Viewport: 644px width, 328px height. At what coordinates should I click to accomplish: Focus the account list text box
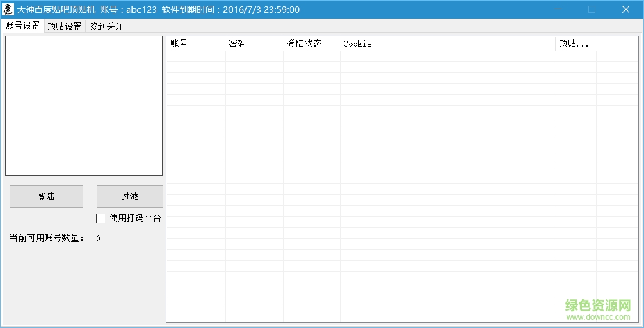tap(84, 106)
